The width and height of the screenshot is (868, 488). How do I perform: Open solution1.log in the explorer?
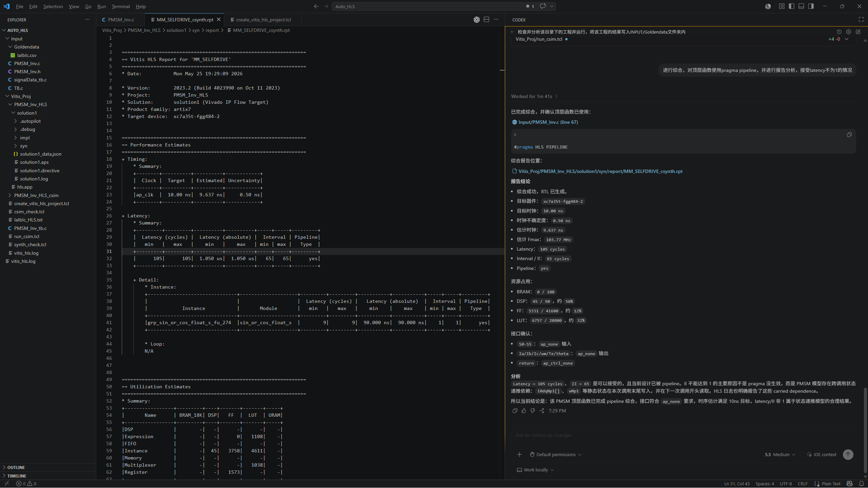click(34, 179)
